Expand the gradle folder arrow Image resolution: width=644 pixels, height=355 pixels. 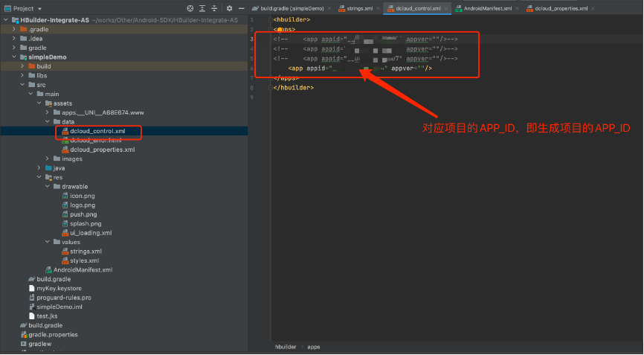coord(14,48)
